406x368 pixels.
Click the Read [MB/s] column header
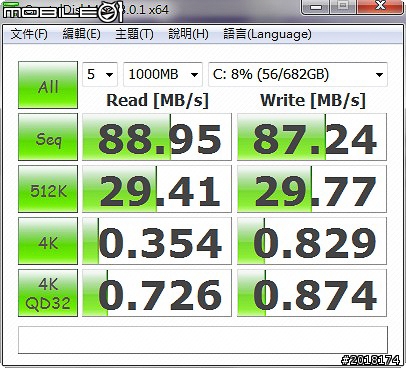[157, 100]
